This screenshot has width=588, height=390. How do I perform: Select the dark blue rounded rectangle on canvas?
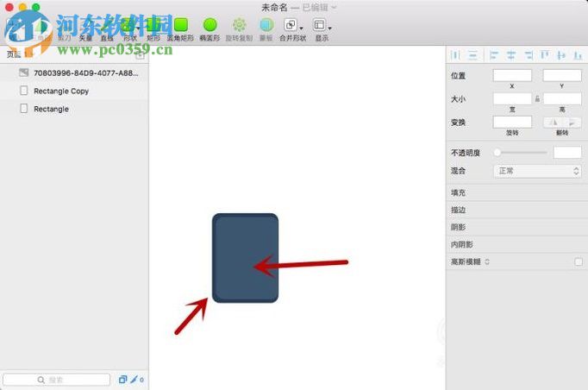245,258
